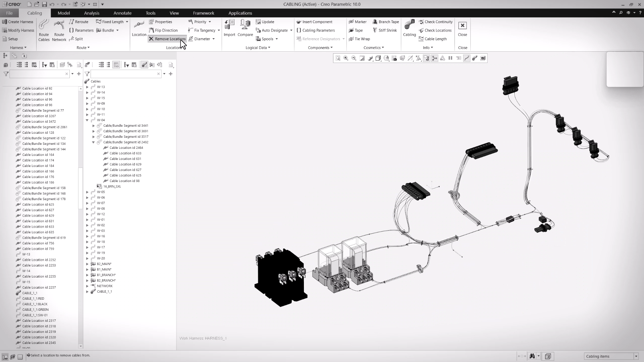Collapse the W-04 cable node

(x=87, y=120)
